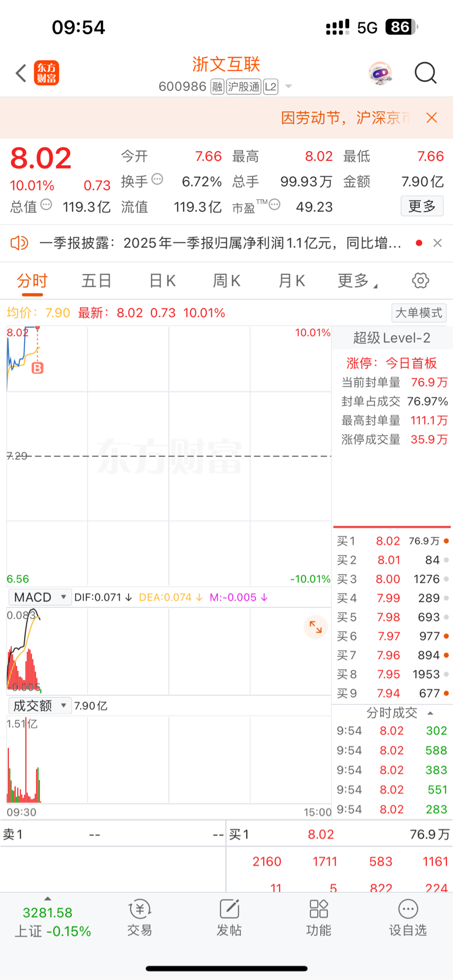Viewport: 453px width, 980px height.
Task: Expand the 更多 chart period menu
Action: coord(357,281)
